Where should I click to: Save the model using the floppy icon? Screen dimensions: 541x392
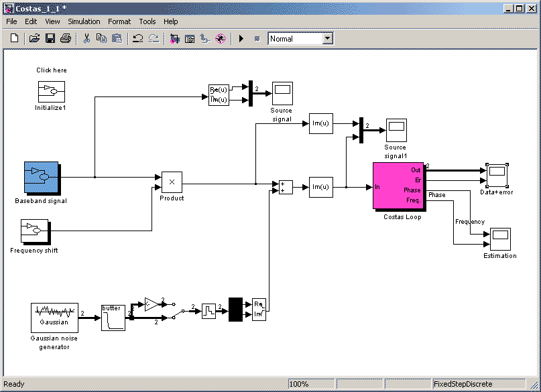pos(50,38)
